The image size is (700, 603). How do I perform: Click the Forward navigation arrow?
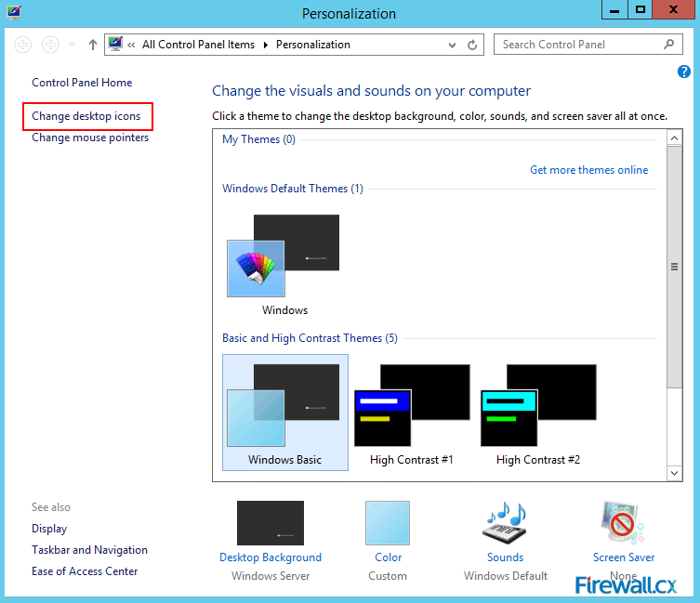click(x=50, y=45)
